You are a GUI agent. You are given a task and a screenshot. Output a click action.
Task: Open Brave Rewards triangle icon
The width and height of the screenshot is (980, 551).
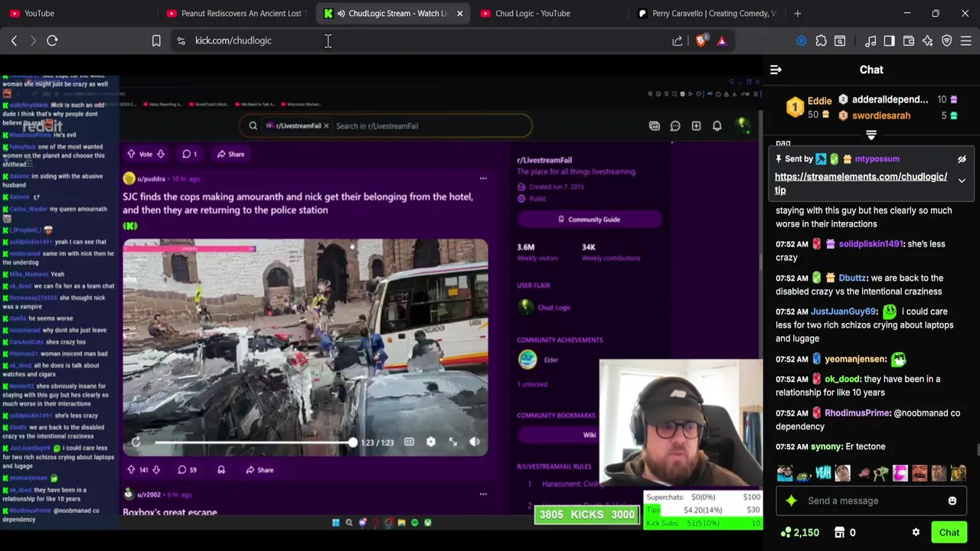[722, 41]
